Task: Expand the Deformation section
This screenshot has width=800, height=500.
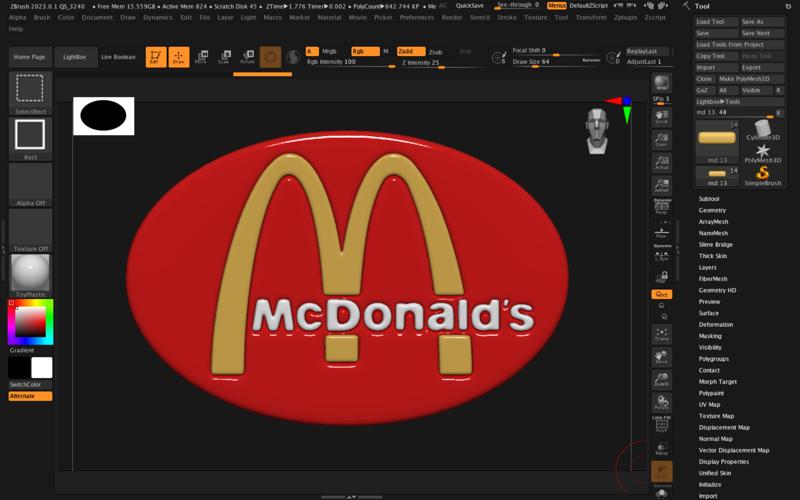Action: point(715,324)
